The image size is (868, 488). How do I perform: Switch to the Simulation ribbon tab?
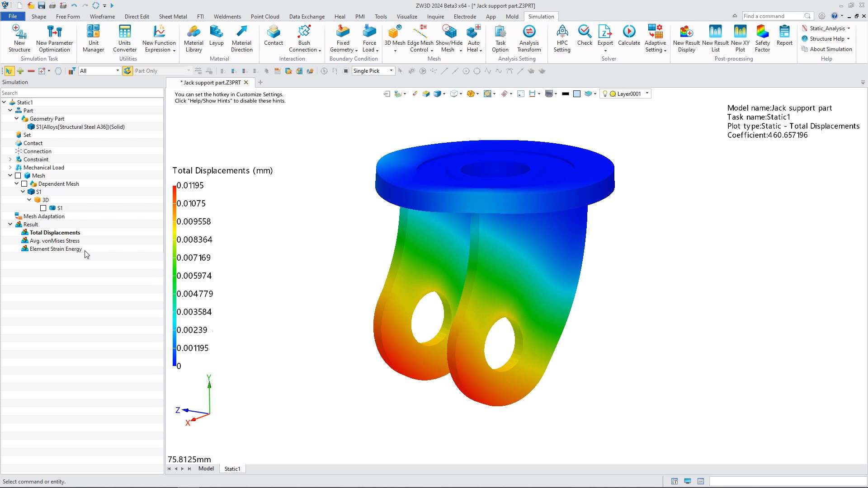541,16
